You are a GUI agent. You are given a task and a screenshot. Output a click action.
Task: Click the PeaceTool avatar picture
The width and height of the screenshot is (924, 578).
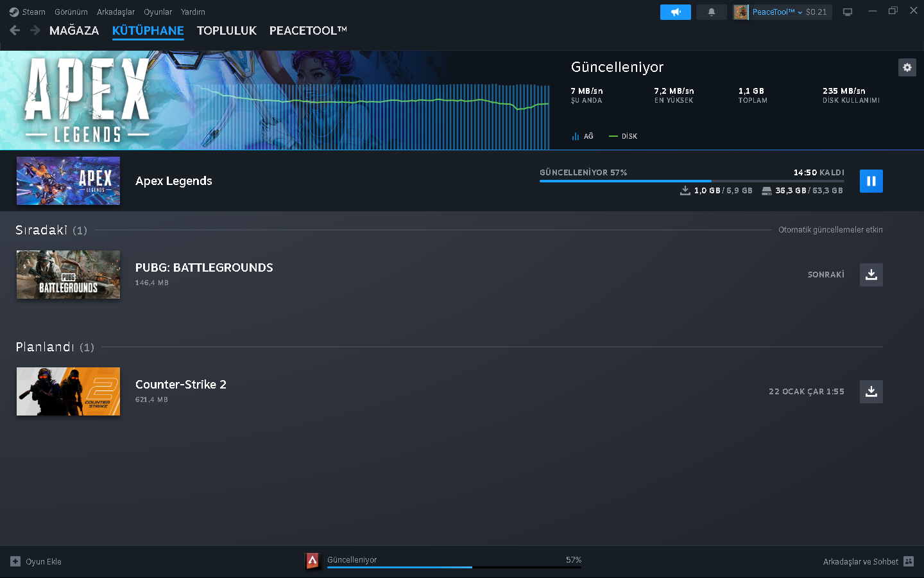click(741, 12)
